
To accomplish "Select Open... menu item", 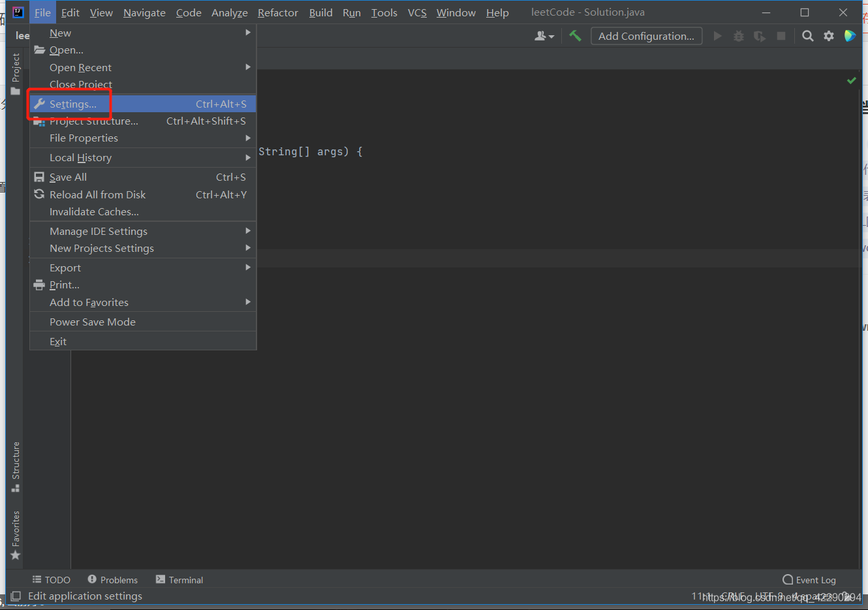I will tap(143, 50).
